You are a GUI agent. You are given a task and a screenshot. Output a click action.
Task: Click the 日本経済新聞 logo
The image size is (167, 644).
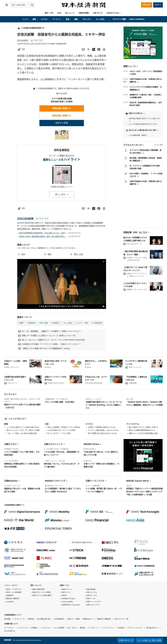(83, 5)
